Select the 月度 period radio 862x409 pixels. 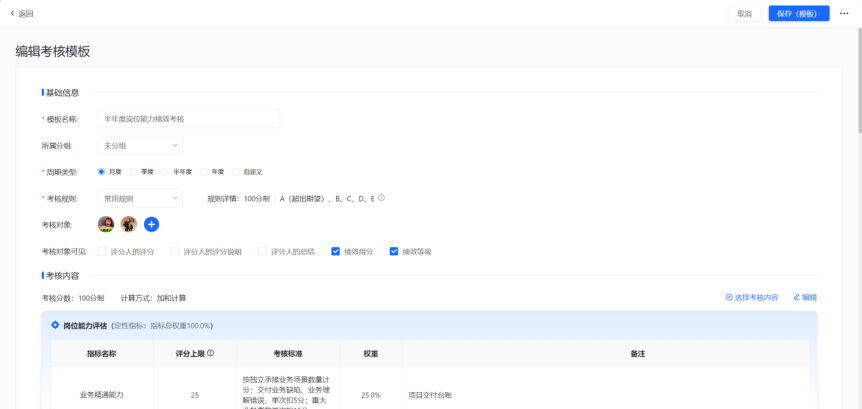pyautogui.click(x=101, y=172)
